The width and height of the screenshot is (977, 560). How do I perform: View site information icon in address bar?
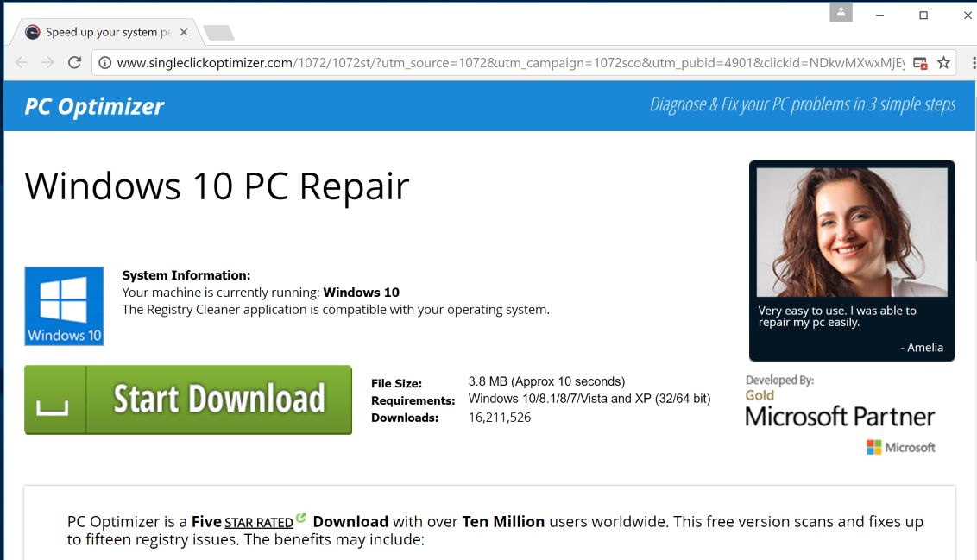click(x=104, y=63)
